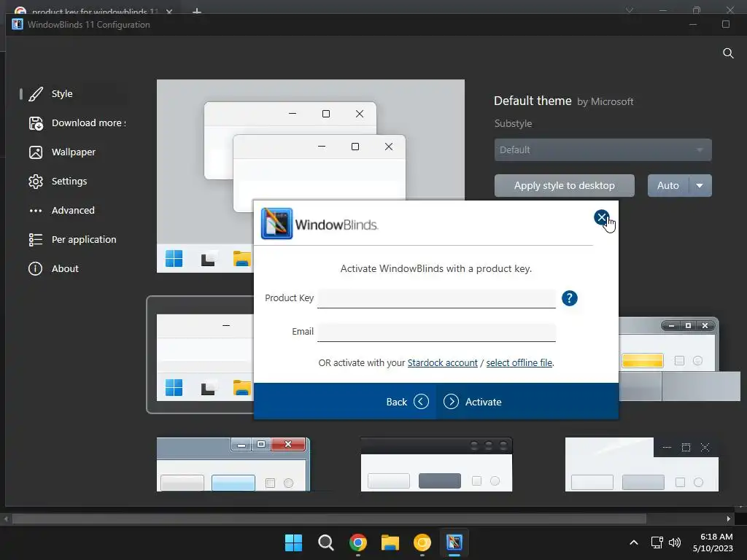Focus the Email input field
Viewport: 747px width, 560px height.
click(x=436, y=332)
